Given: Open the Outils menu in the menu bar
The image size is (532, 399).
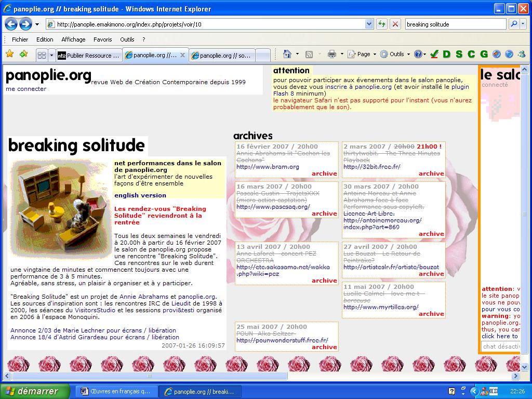Looking at the screenshot, I should 127,39.
